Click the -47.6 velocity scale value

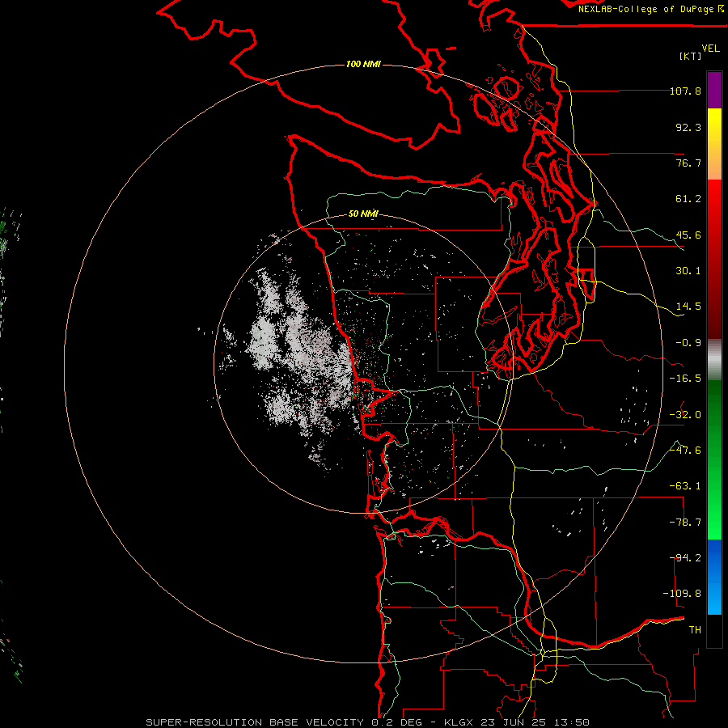tap(685, 451)
